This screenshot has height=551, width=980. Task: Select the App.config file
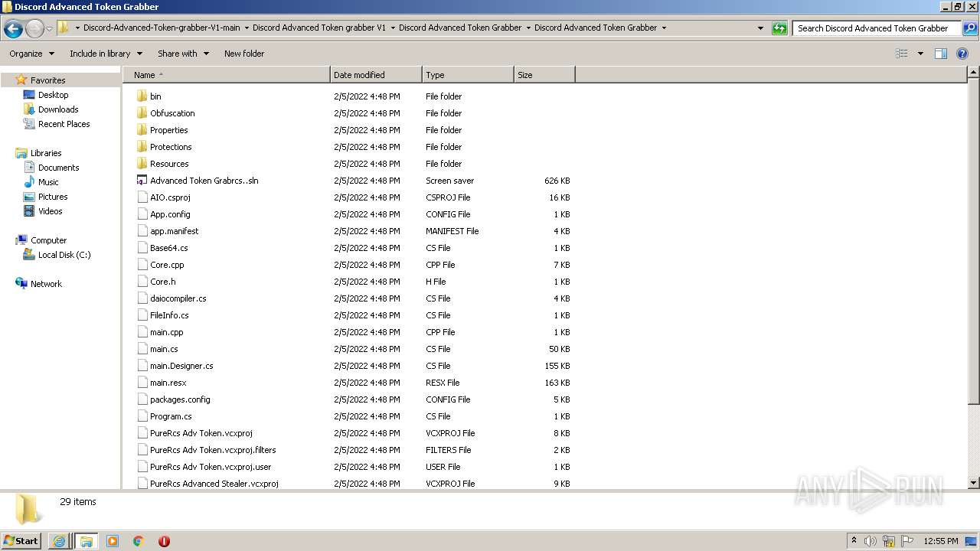pos(170,214)
